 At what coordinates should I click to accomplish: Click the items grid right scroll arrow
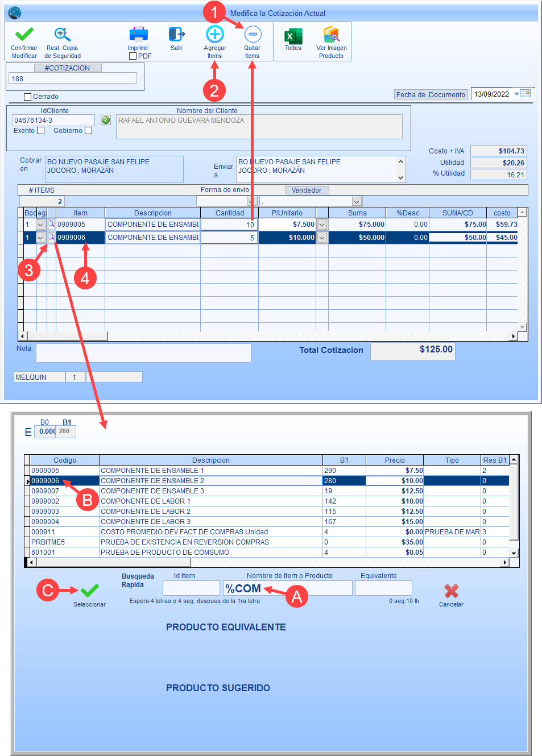tap(514, 336)
